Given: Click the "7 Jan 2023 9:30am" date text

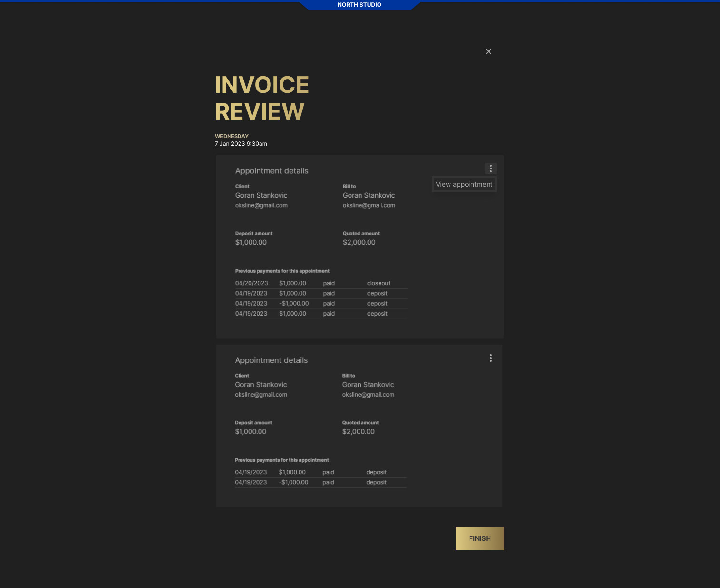Looking at the screenshot, I should (x=241, y=144).
